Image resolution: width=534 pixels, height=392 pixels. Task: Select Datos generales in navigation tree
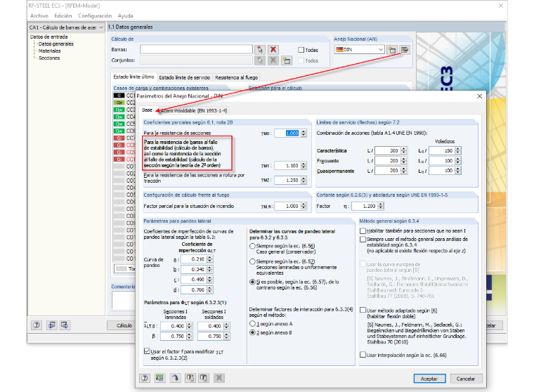pos(56,44)
